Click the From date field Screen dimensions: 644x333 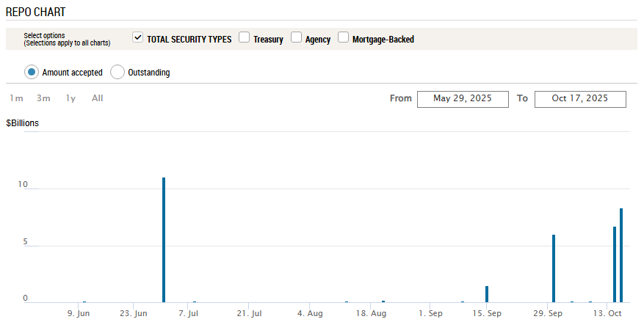pos(463,99)
